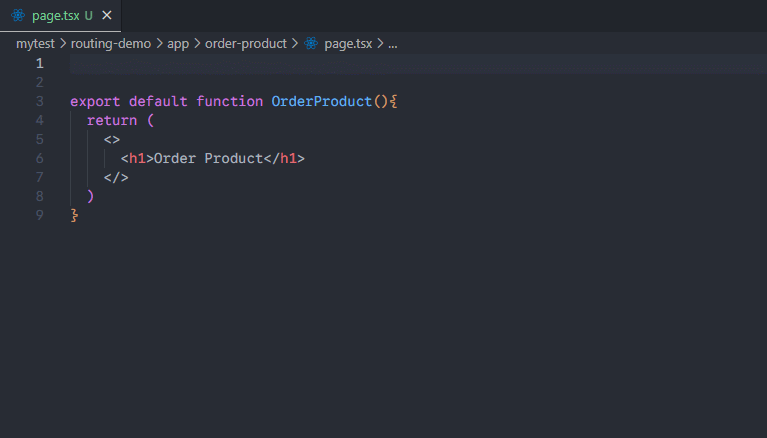The height and width of the screenshot is (438, 767).
Task: Click the chevron before the breadcrumb ellipsis
Action: click(x=380, y=44)
